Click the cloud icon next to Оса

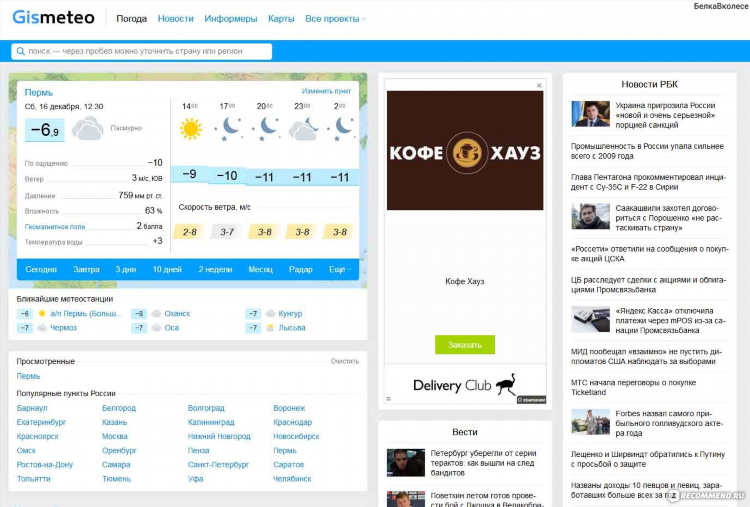(x=156, y=328)
